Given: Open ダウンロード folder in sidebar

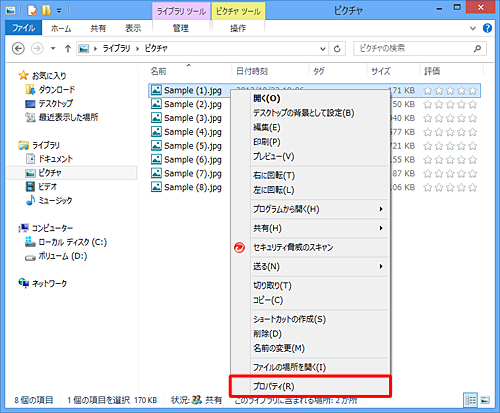Looking at the screenshot, I should point(50,89).
